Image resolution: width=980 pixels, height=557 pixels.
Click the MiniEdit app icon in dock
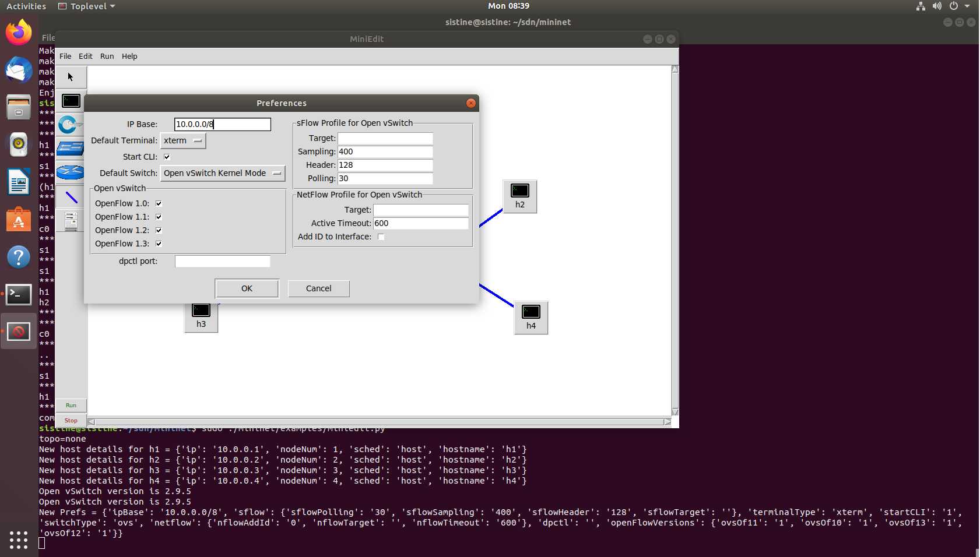(19, 332)
